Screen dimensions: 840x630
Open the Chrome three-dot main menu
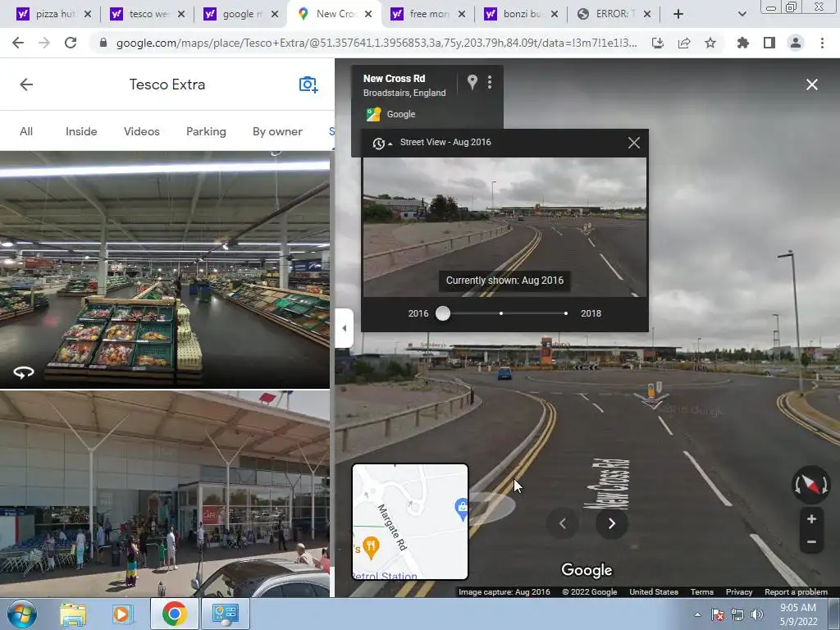point(822,43)
